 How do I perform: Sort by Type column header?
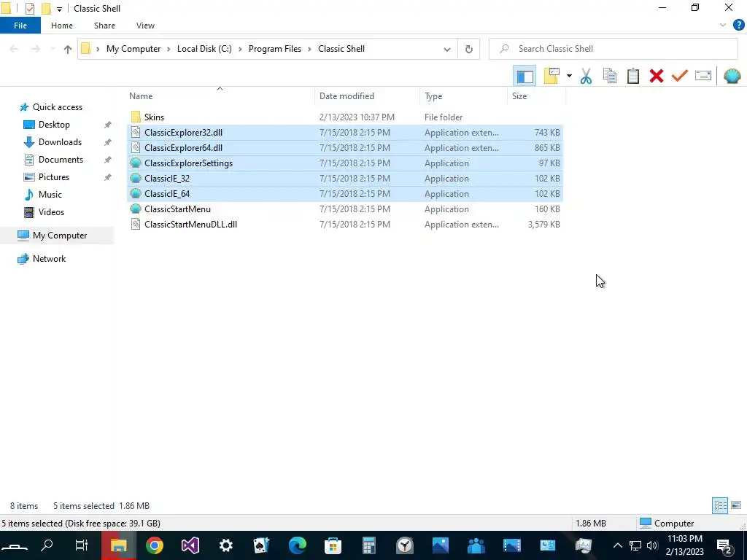click(x=463, y=96)
